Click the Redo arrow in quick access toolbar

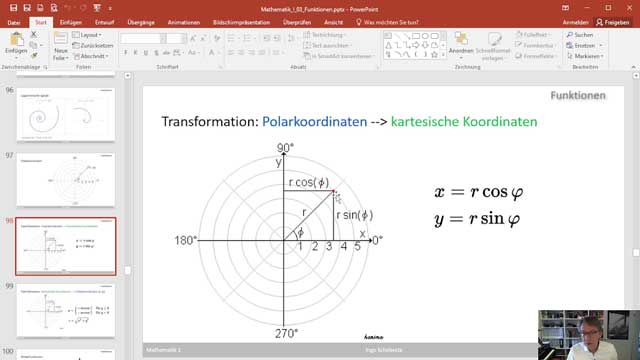click(x=83, y=8)
